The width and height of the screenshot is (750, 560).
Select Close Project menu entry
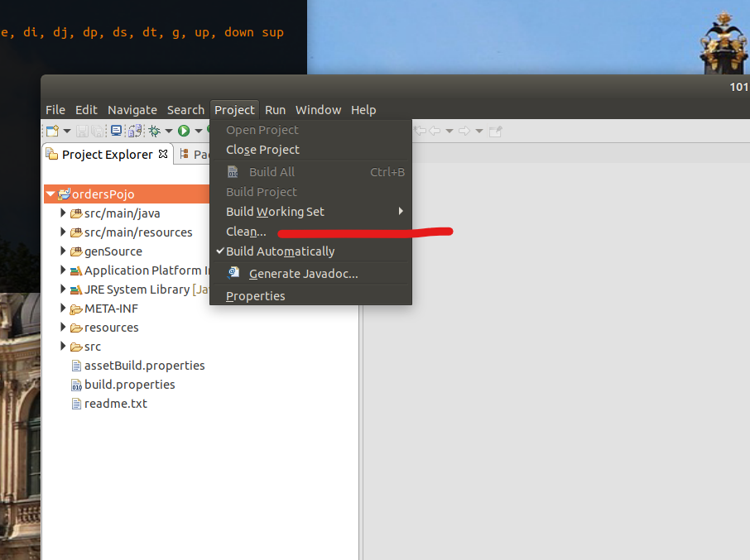(262, 150)
